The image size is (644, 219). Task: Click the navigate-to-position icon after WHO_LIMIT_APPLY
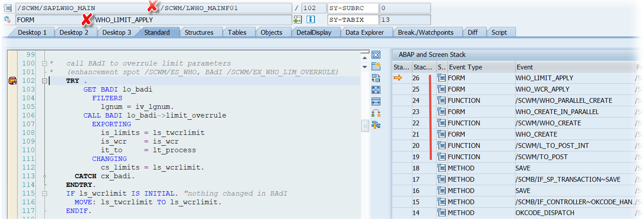(x=298, y=19)
